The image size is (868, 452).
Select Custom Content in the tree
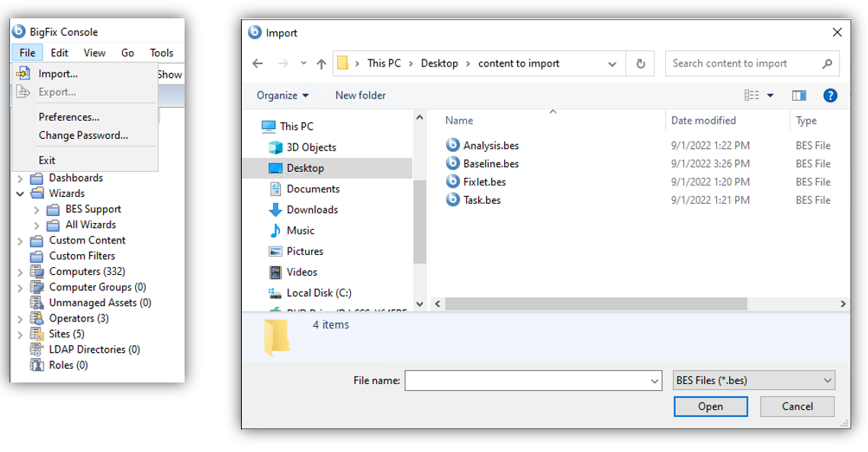click(x=87, y=241)
